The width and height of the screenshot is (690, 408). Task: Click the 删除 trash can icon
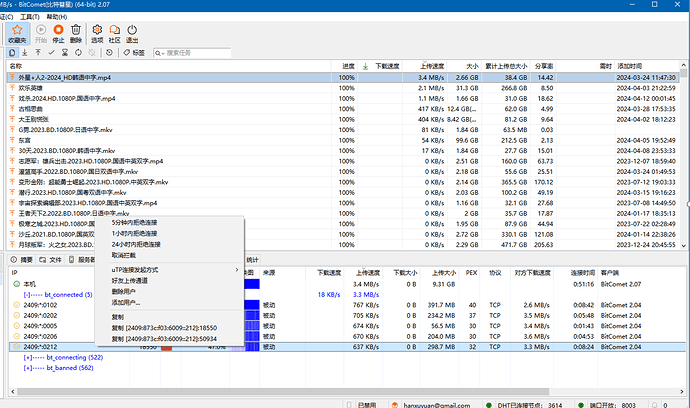(76, 33)
